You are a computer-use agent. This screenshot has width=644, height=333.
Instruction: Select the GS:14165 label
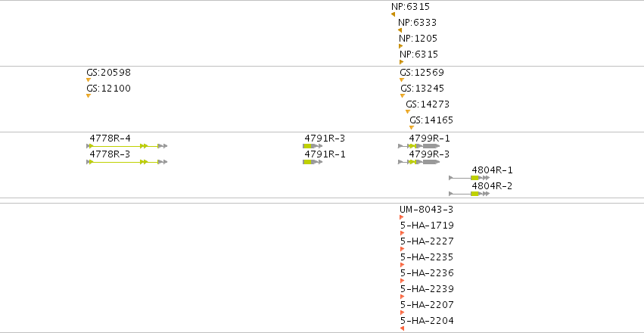431,120
